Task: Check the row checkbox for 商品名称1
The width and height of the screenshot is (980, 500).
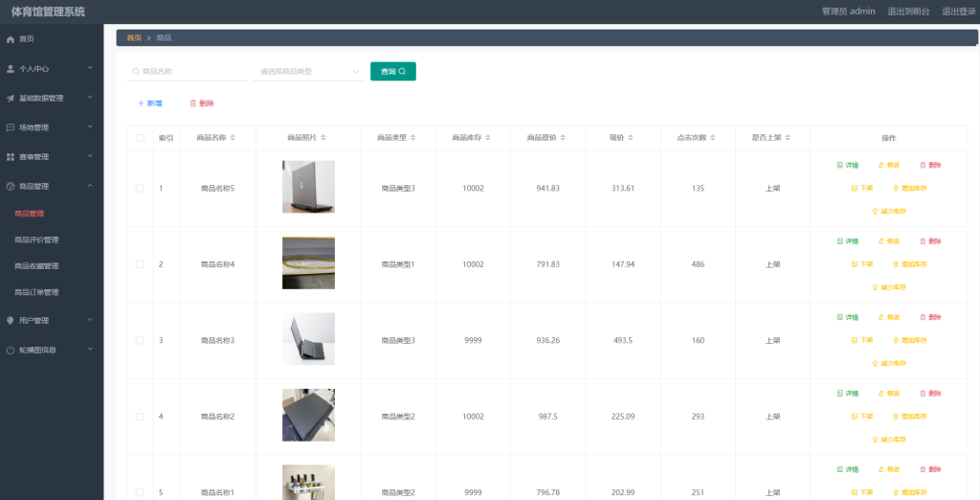Action: point(140,493)
